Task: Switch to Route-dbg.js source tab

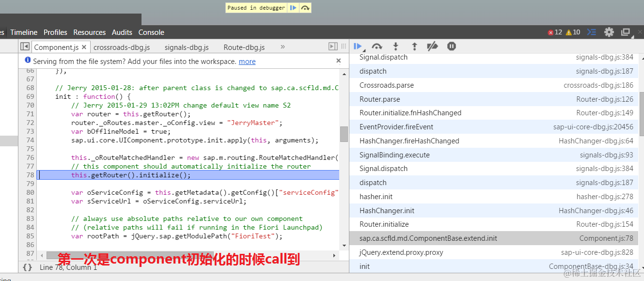Action: point(244,47)
